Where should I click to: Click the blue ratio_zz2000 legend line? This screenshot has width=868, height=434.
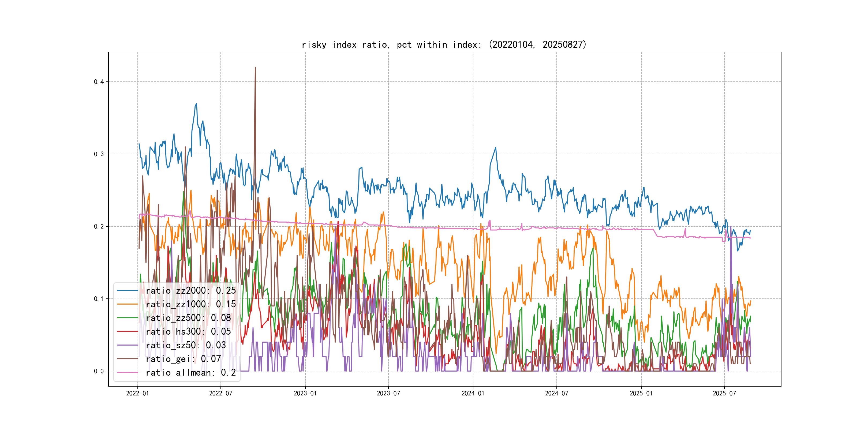click(127, 290)
